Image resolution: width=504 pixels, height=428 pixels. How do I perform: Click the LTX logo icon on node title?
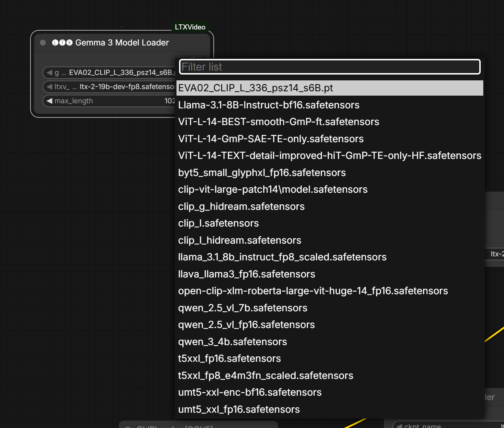point(62,43)
